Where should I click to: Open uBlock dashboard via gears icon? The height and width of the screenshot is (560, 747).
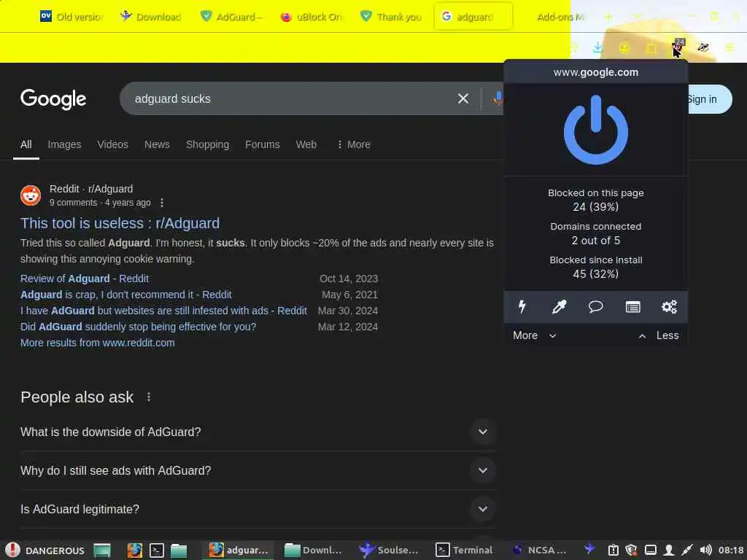(670, 307)
